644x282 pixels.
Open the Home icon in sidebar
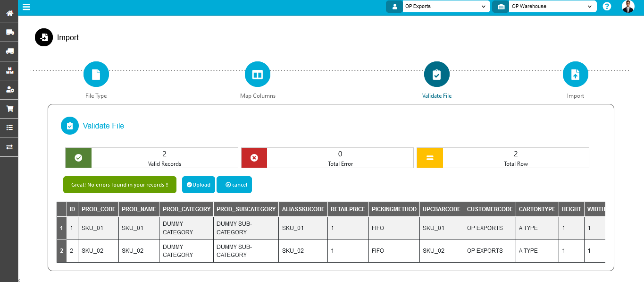9,13
